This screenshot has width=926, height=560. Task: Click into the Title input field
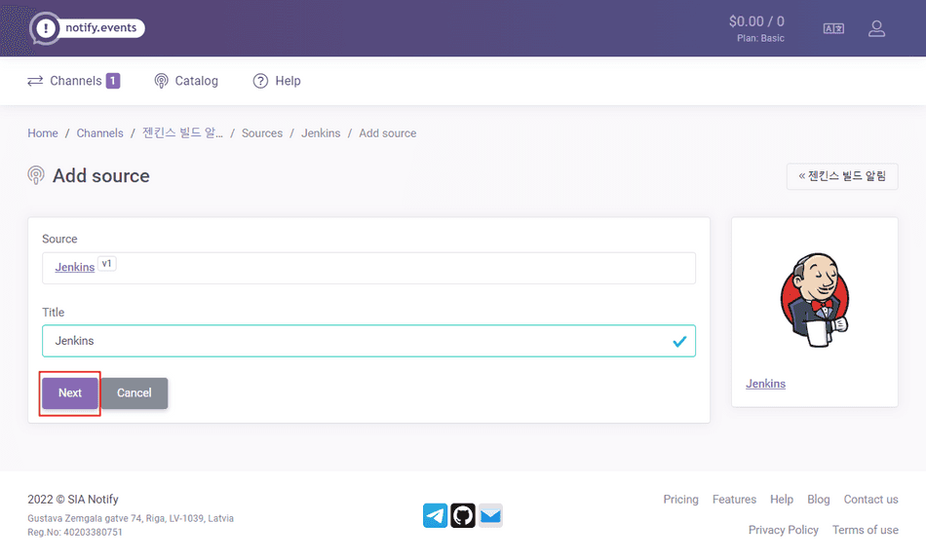pyautogui.click(x=368, y=341)
